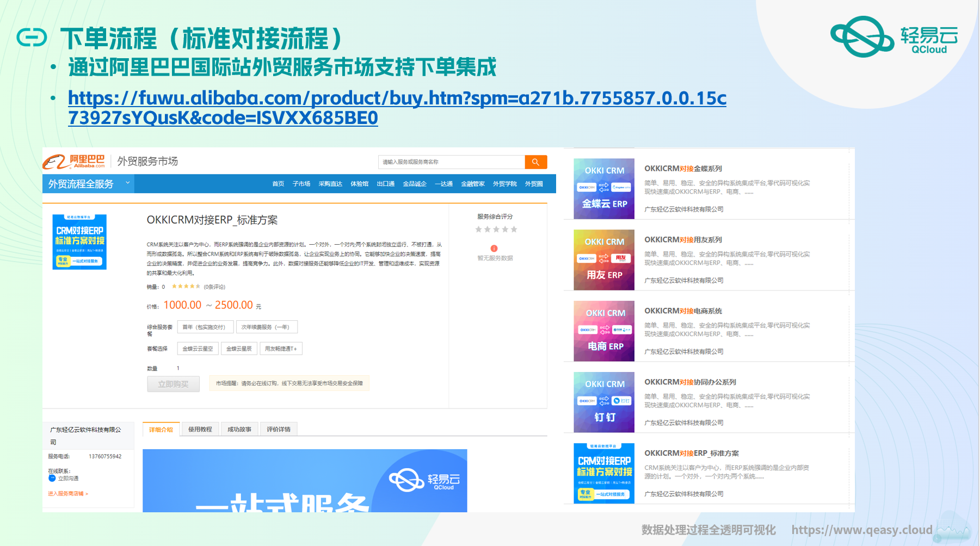Click the 一站式服务 blue banner image
980x546 pixels.
[305, 480]
